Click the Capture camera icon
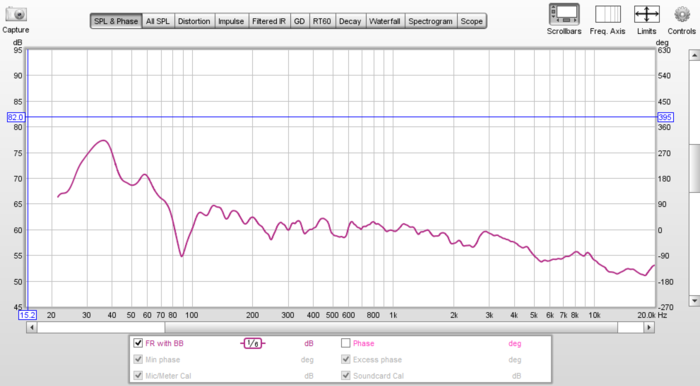Image resolution: width=700 pixels, height=386 pixels. [x=16, y=14]
